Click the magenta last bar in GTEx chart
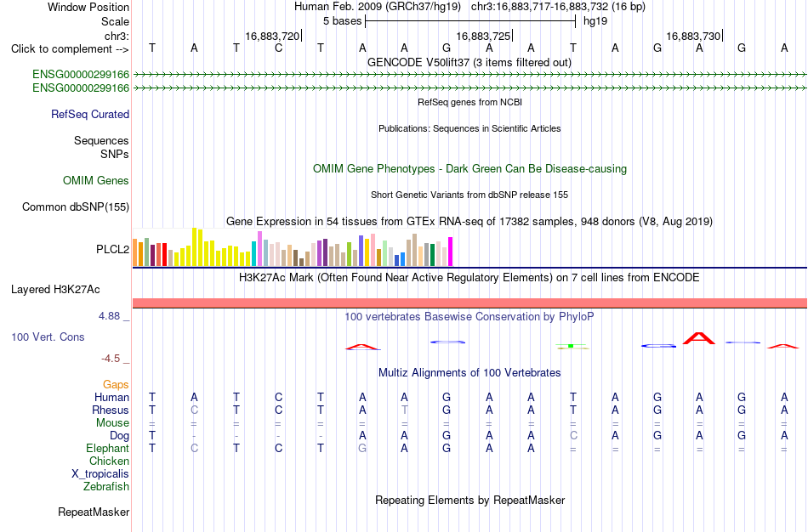Viewport: 808px width, 532px height. click(451, 252)
